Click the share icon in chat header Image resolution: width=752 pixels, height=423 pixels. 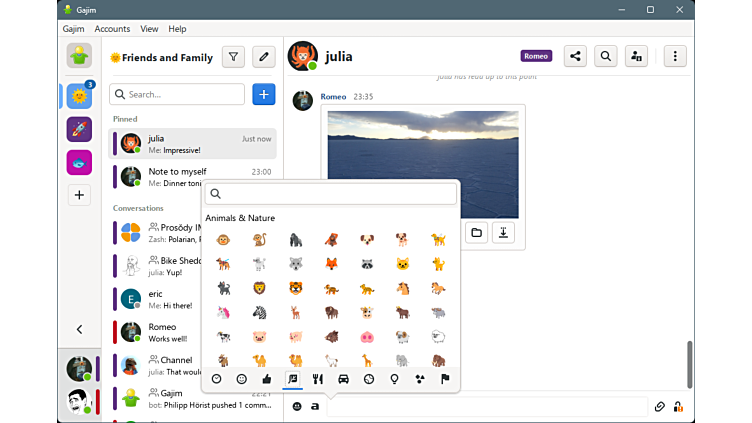(x=575, y=56)
